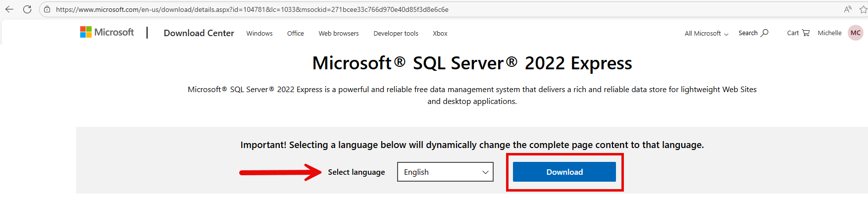This screenshot has width=868, height=200.
Task: Reload the page with the refresh icon
Action: tap(27, 9)
